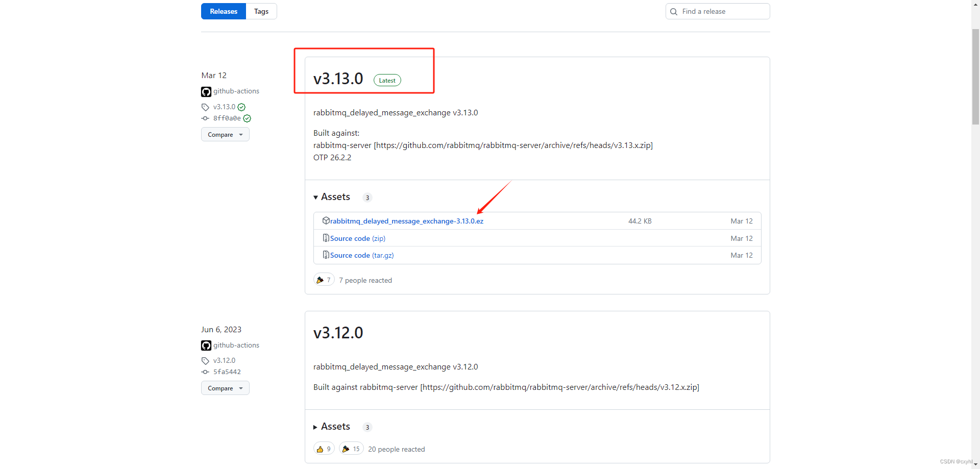Open commit 8ff0a0e
This screenshot has width=980, height=469.
227,118
